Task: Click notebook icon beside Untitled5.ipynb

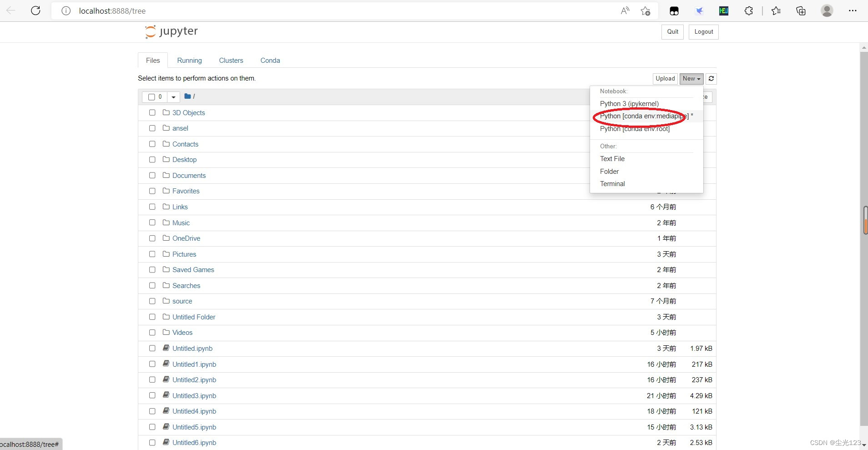Action: 166,427
